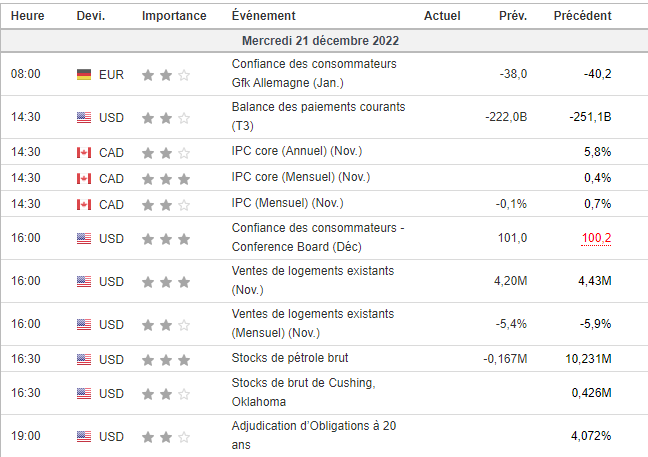The height and width of the screenshot is (457, 648).
Task: Open Balance des paiements courants (T3) event
Action: [x=318, y=116]
